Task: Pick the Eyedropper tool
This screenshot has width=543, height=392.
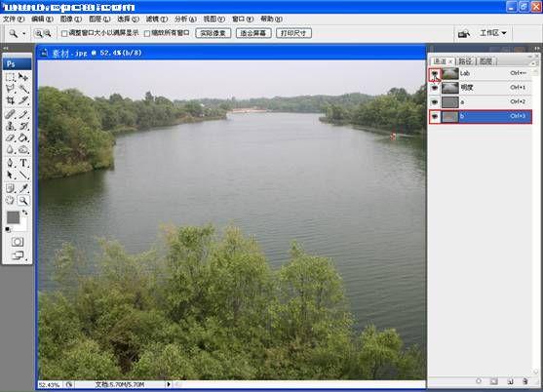Action: coord(23,188)
